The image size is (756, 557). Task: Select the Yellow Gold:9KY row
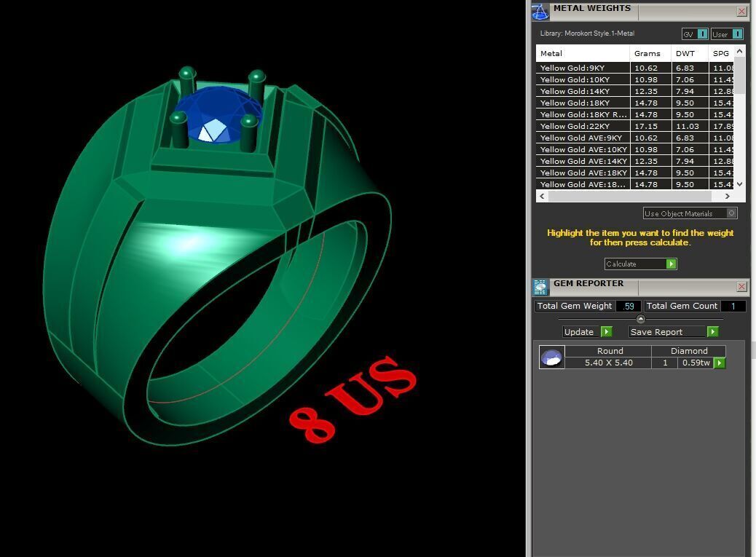pos(634,68)
